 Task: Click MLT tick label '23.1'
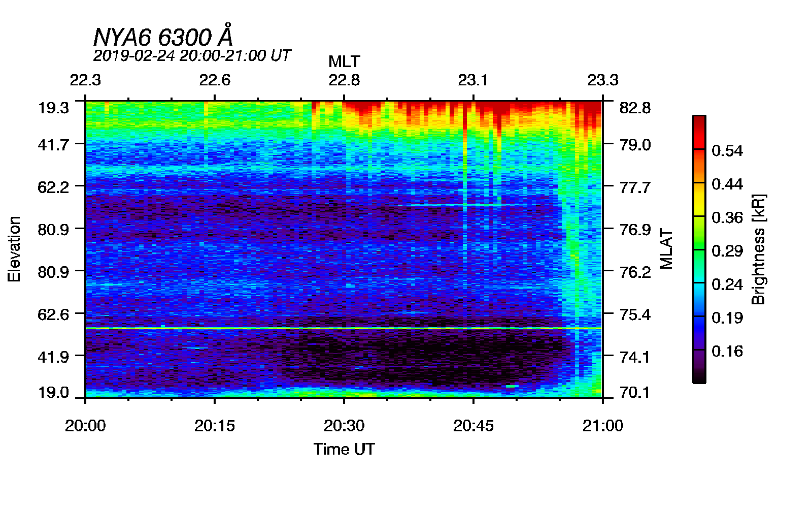click(x=473, y=80)
